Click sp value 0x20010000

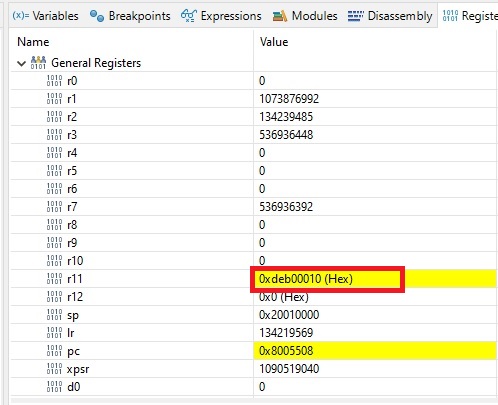[289, 315]
